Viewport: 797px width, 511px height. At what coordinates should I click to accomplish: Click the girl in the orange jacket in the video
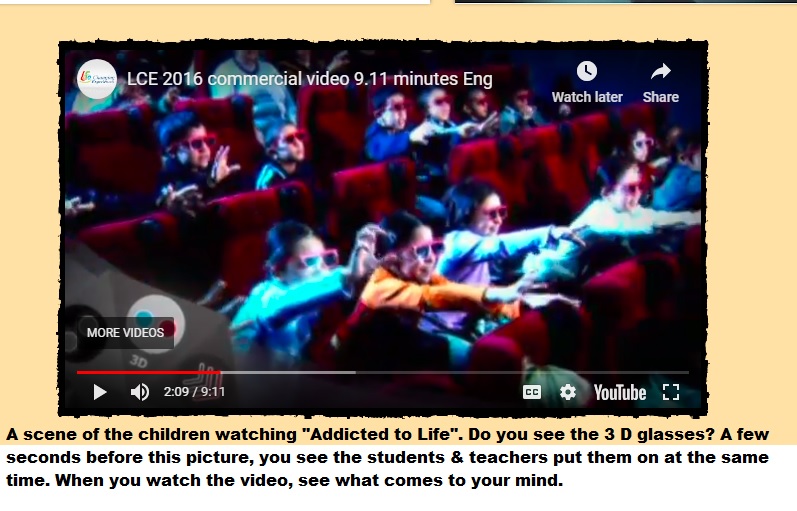414,283
